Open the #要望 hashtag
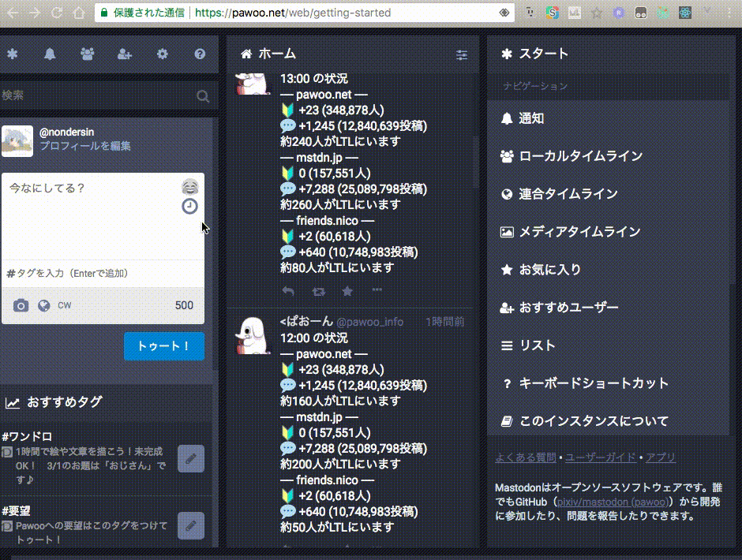This screenshot has height=560, width=742. click(16, 511)
